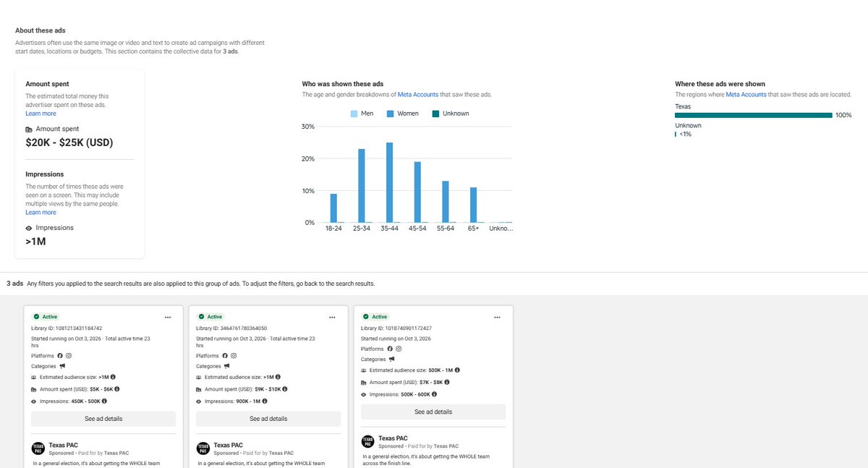This screenshot has width=868, height=468.
Task: Click Instagram platform icon in ad ending 4050
Action: tap(234, 356)
